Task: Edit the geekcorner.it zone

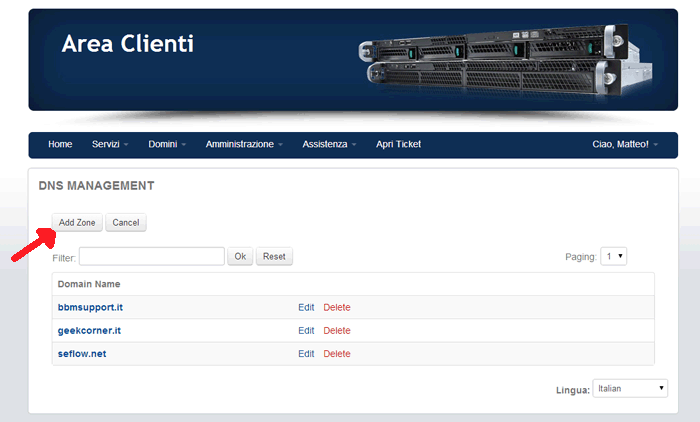Action: coord(306,330)
